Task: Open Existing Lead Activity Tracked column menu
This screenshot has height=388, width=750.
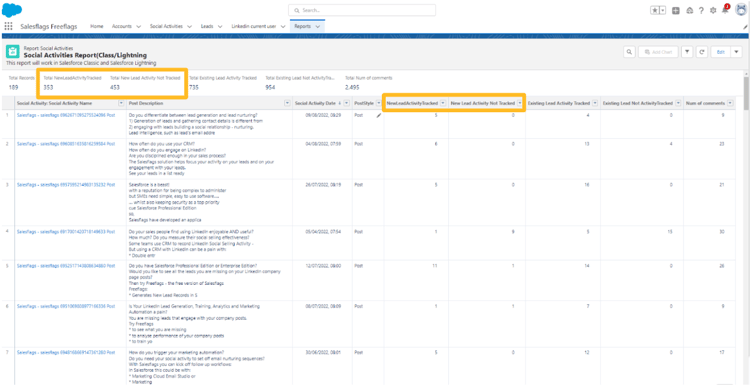Action: click(595, 103)
